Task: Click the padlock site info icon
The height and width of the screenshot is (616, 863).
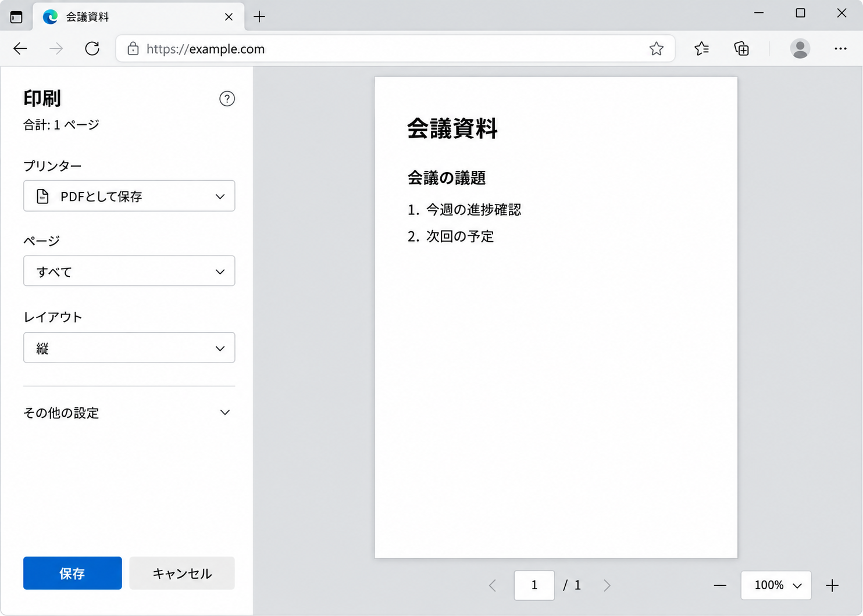Action: tap(133, 49)
